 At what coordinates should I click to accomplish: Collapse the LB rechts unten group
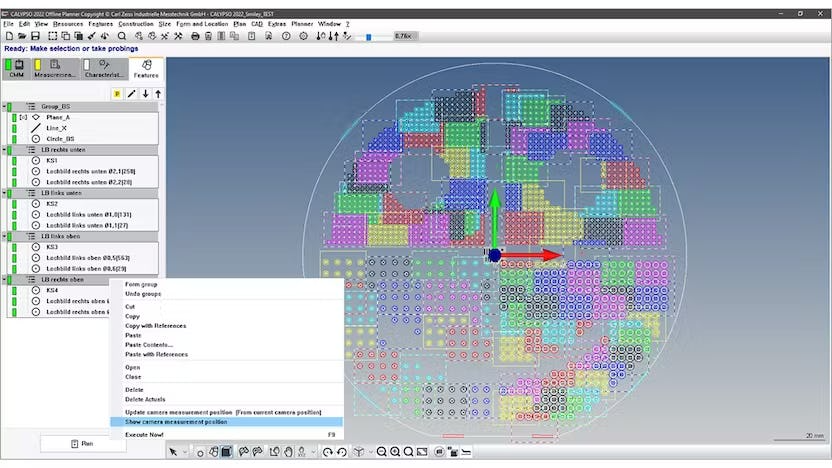pos(4,150)
